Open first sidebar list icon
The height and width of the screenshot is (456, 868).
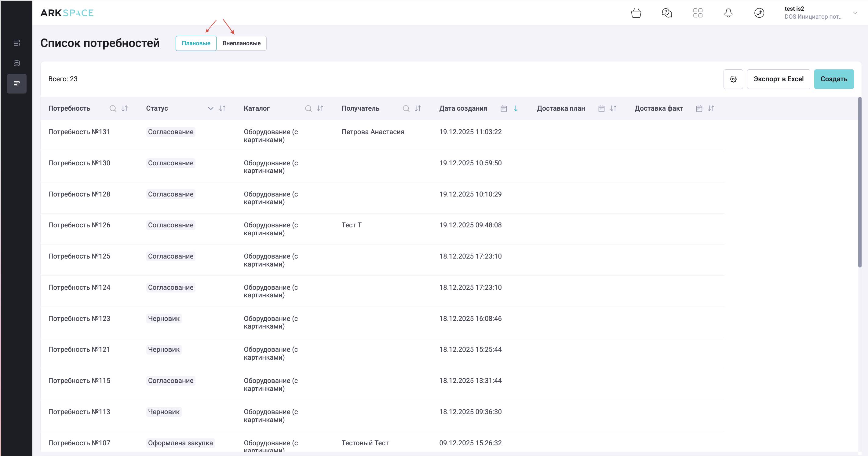[16, 42]
